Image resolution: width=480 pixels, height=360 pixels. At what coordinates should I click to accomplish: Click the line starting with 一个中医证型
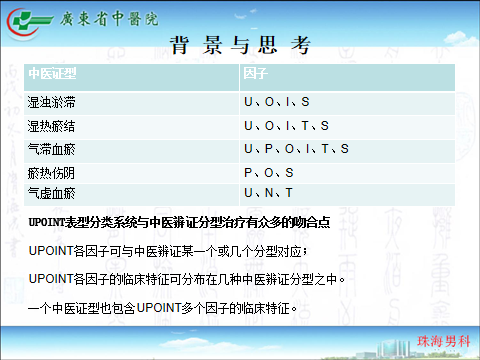[x=162, y=308]
